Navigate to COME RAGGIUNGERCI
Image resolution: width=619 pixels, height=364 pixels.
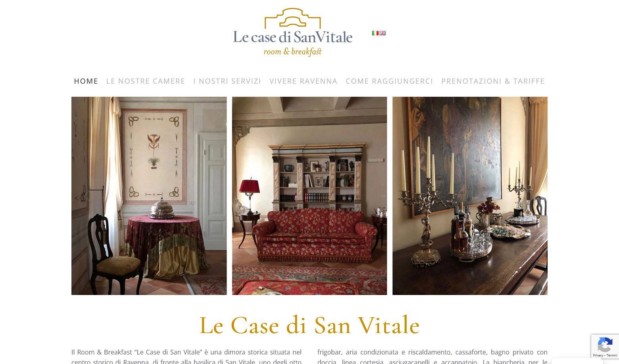(x=389, y=81)
